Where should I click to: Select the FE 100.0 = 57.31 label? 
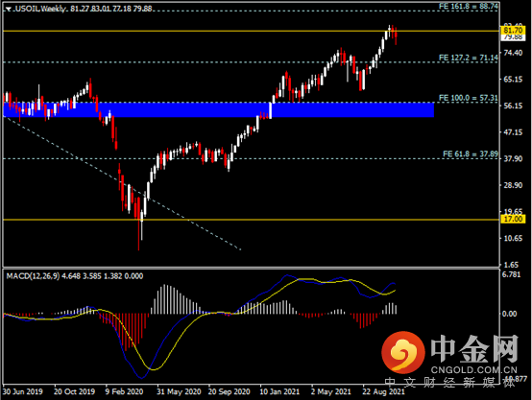point(469,98)
